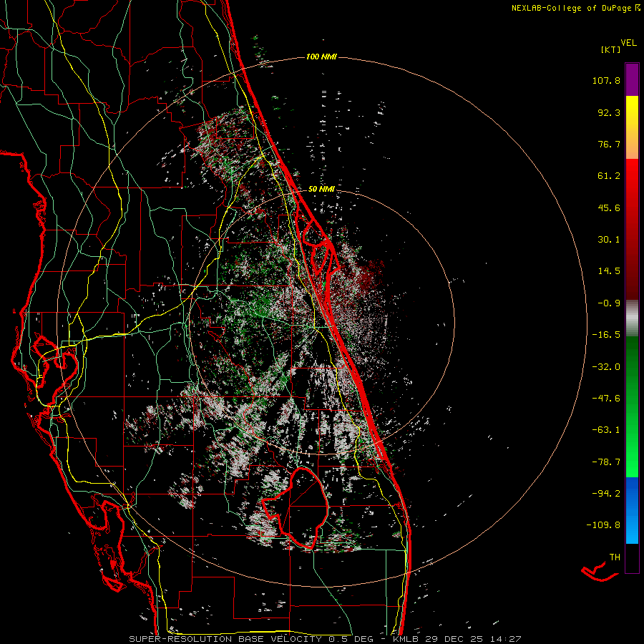Select the 45.6 legend value

[x=609, y=208]
